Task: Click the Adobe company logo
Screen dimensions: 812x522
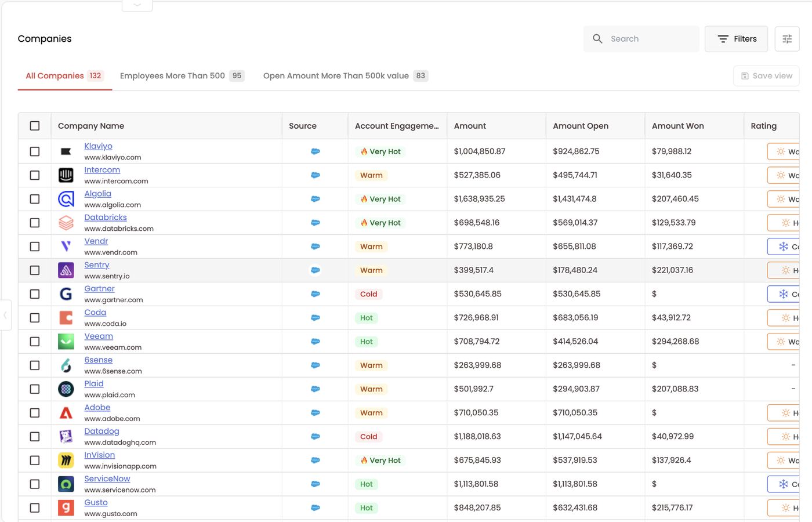Action: pyautogui.click(x=66, y=413)
